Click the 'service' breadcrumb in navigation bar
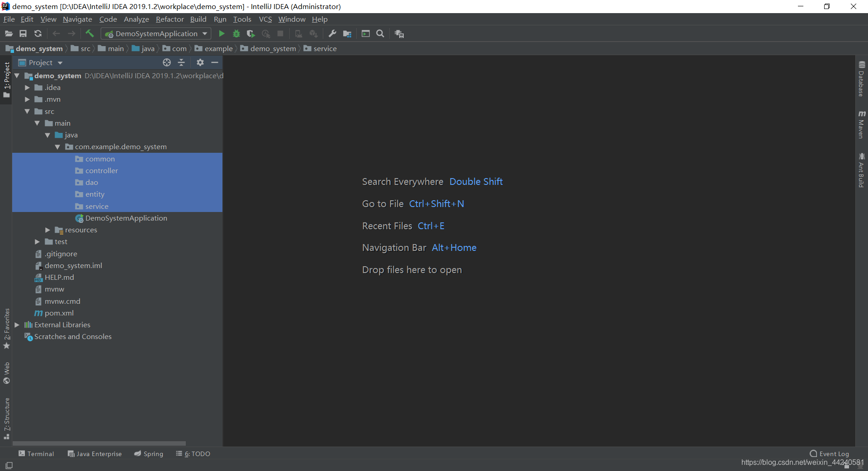The height and width of the screenshot is (471, 868). [x=320, y=48]
